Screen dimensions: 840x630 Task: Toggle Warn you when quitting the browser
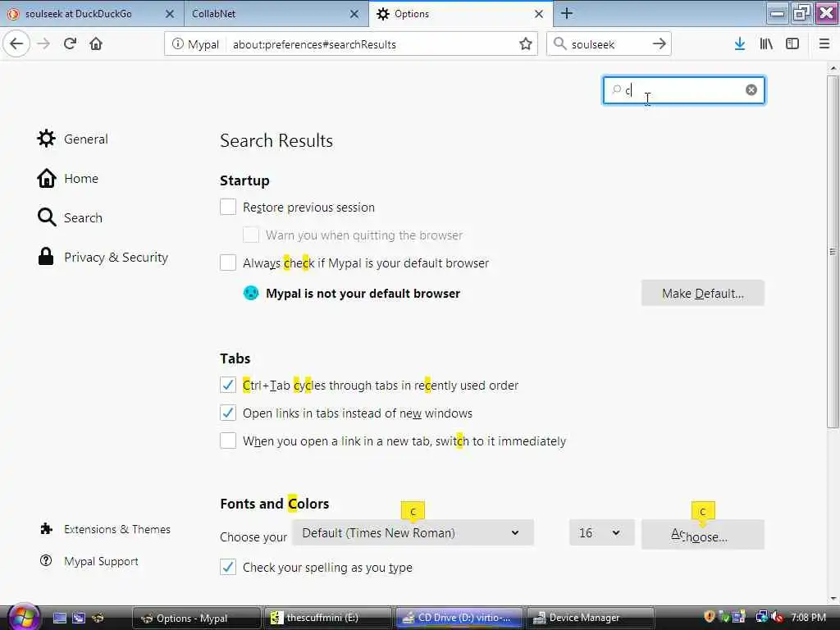(x=251, y=235)
